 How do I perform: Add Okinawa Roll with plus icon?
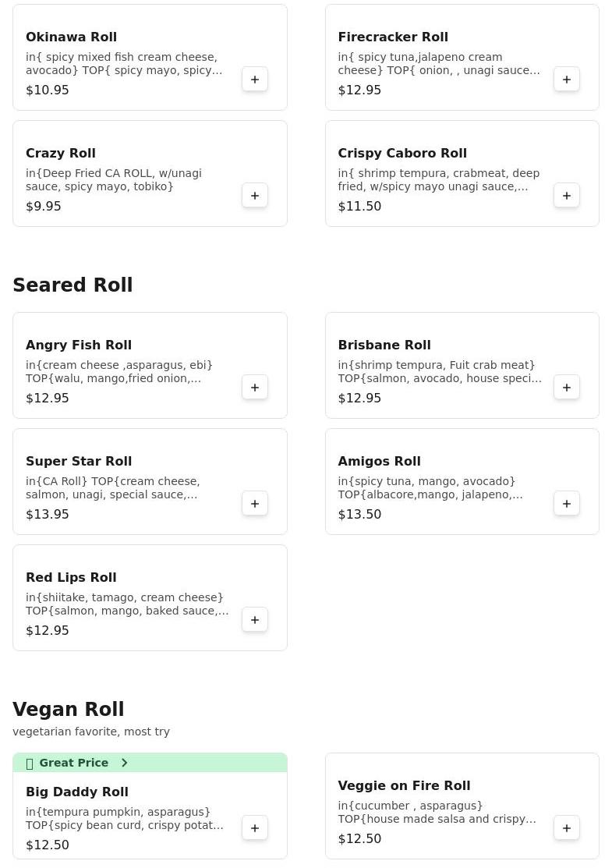click(x=254, y=80)
